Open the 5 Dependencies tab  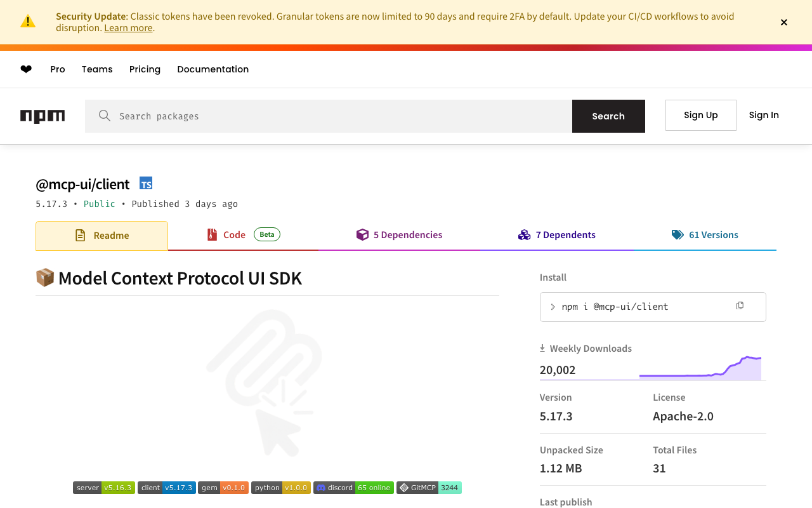(400, 235)
